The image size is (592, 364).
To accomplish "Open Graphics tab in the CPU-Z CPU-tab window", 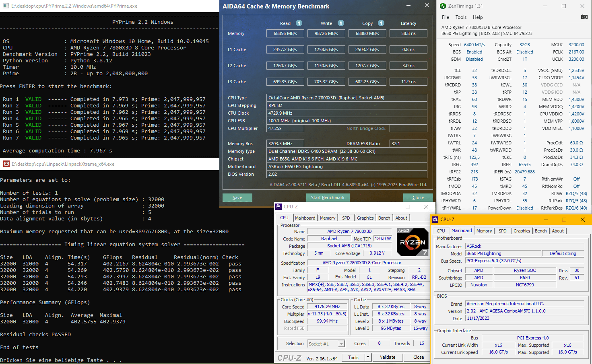I will (x=365, y=218).
